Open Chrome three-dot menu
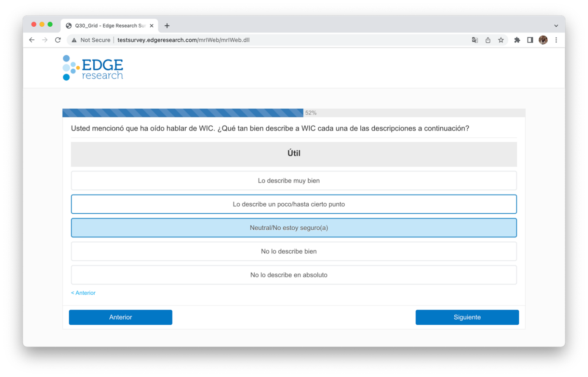The image size is (588, 377). tap(556, 40)
